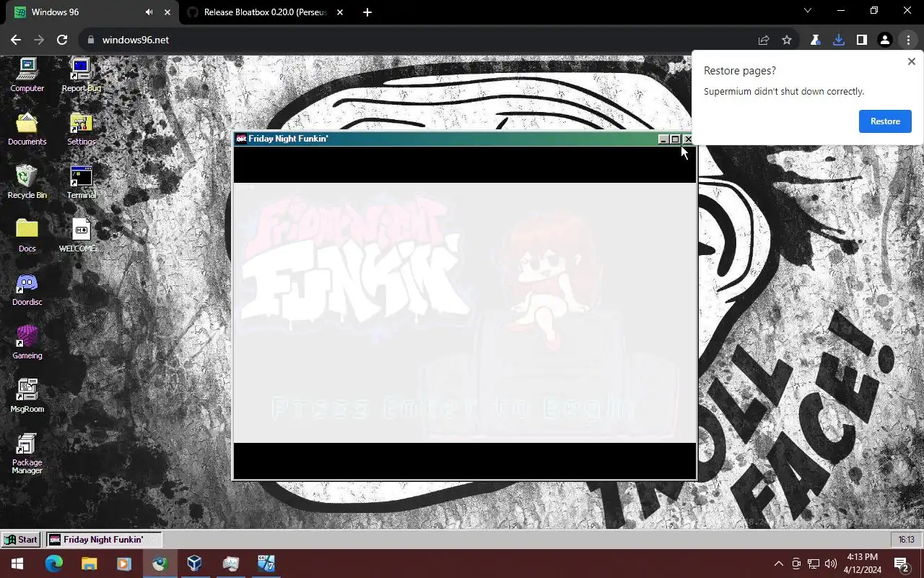Select Friday Night Funkin' taskbar entry
Image resolution: width=924 pixels, height=578 pixels.
pyautogui.click(x=104, y=539)
